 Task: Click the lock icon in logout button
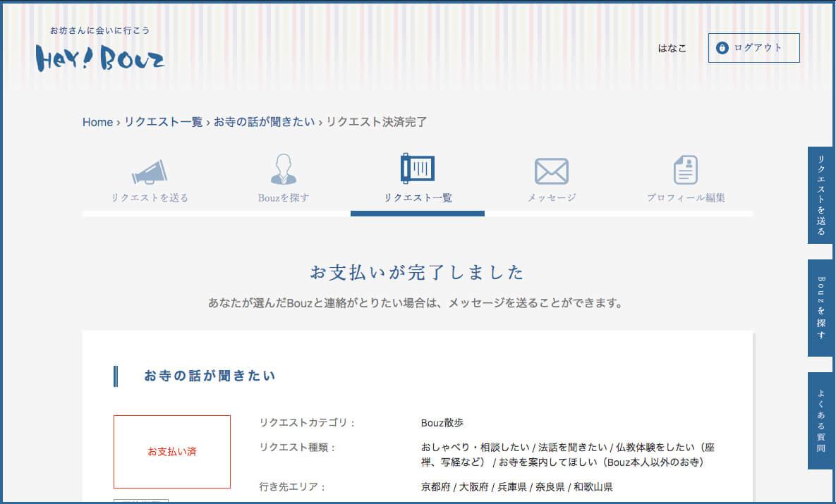point(722,48)
